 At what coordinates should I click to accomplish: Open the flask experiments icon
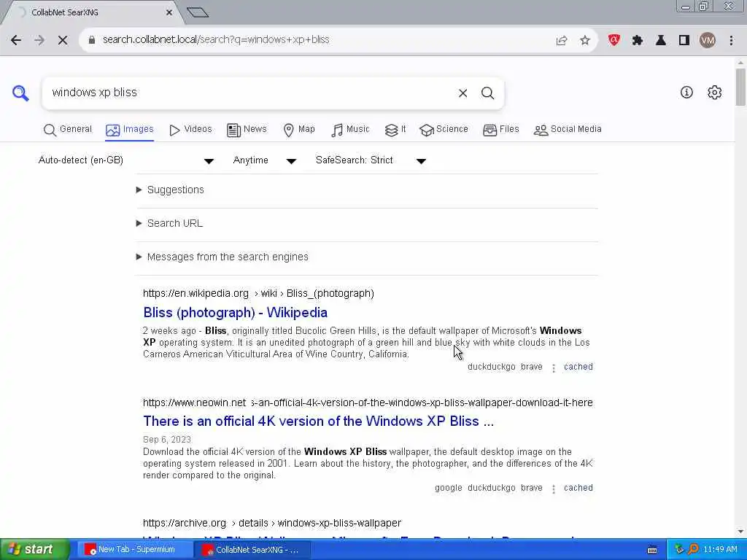coord(661,40)
